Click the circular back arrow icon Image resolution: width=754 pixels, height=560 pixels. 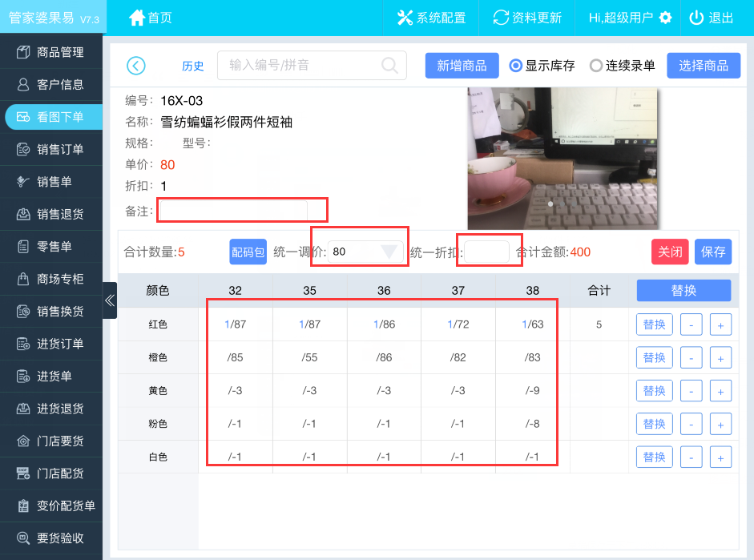point(136,66)
